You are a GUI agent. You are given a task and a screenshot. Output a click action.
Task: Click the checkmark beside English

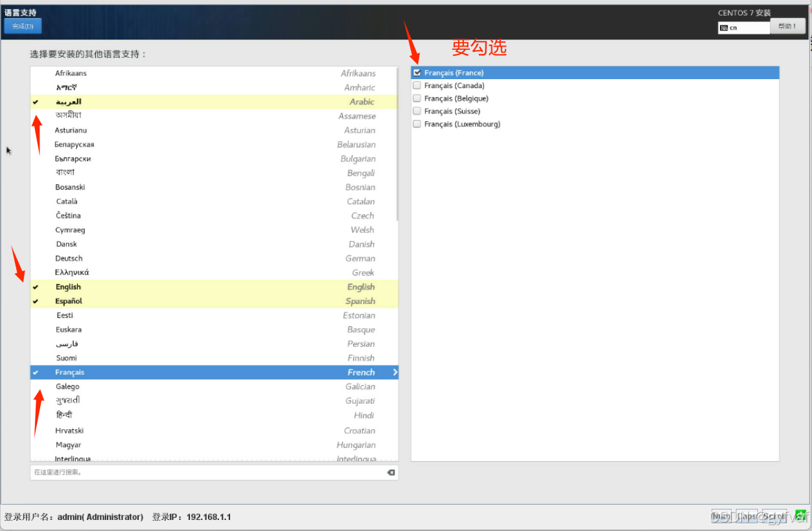(x=36, y=287)
